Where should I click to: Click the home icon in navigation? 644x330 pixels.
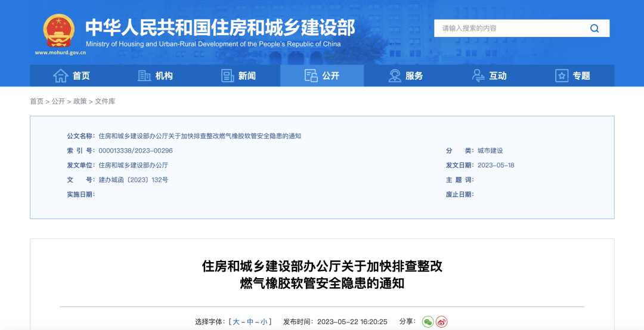tap(60, 76)
